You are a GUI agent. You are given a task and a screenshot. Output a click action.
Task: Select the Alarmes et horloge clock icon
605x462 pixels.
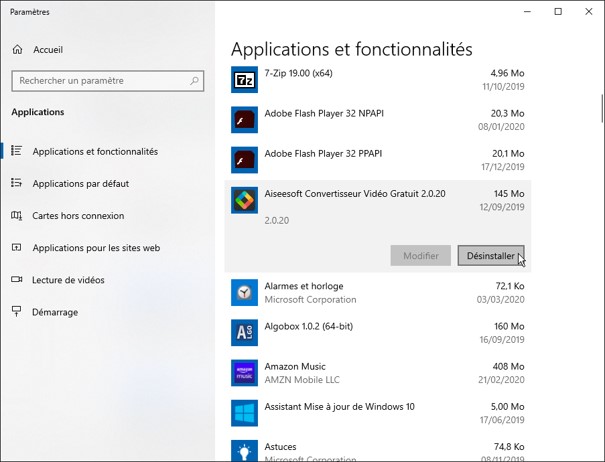tap(244, 292)
